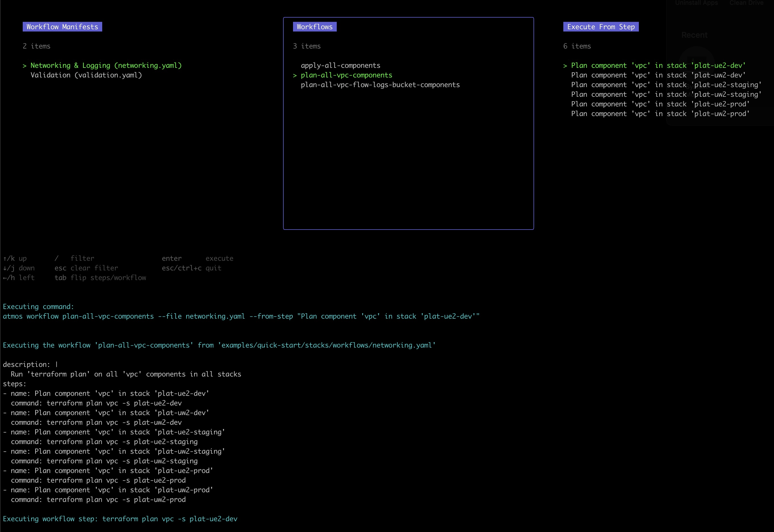Screen dimensions: 774x532
Task: Click the 'esc clear filter' help hint
Action: [x=86, y=268]
